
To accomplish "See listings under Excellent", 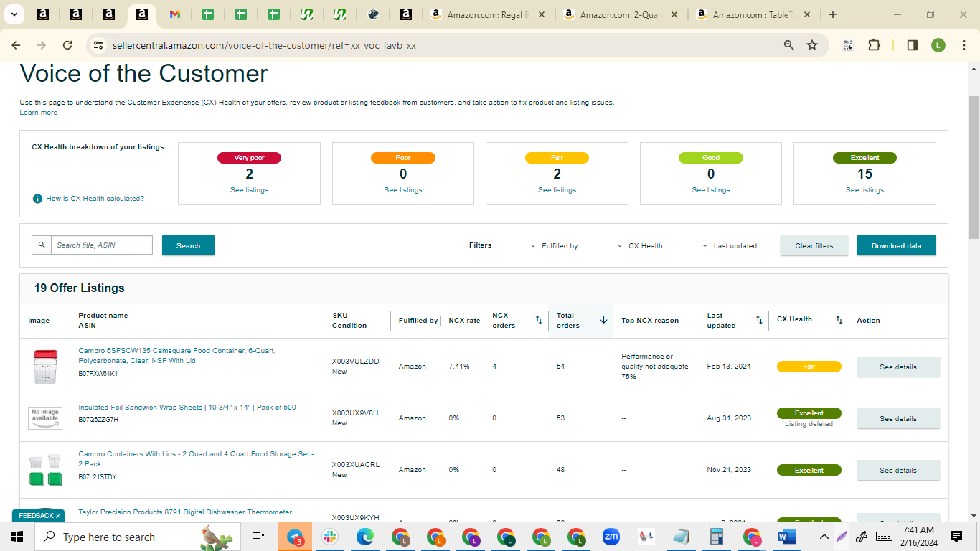I will (x=864, y=190).
